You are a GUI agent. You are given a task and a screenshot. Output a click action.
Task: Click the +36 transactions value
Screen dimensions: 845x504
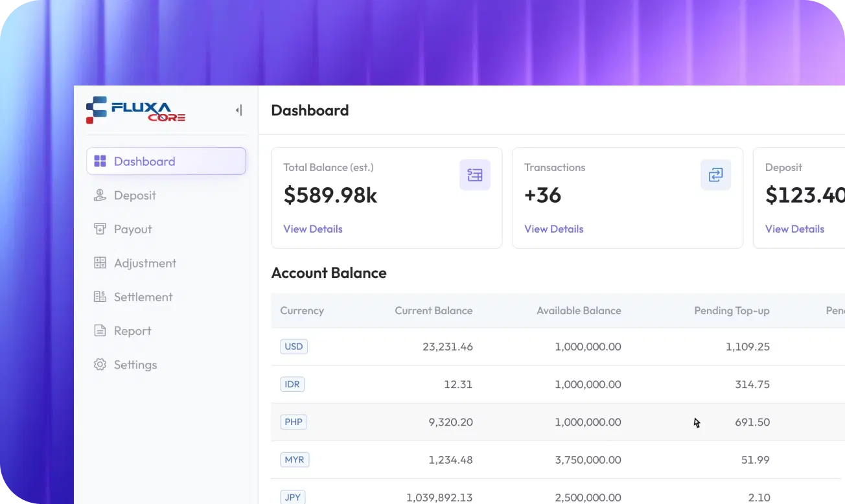542,195
